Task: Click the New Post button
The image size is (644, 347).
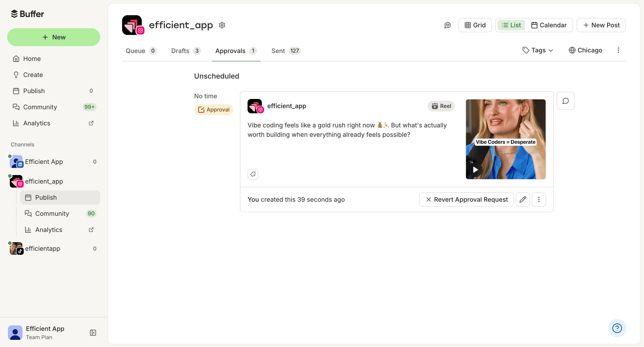Action: pyautogui.click(x=601, y=25)
